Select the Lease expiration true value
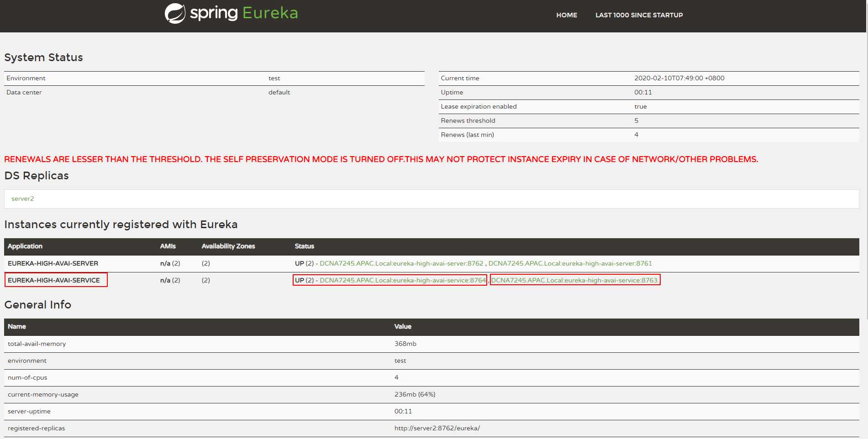 [641, 106]
